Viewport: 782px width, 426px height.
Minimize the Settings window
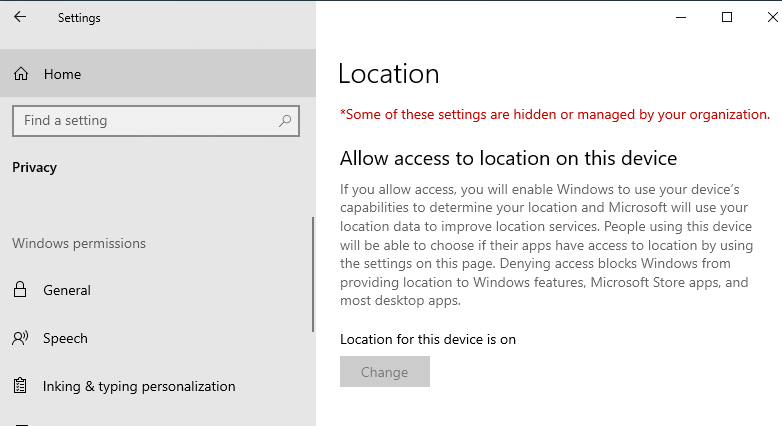681,17
